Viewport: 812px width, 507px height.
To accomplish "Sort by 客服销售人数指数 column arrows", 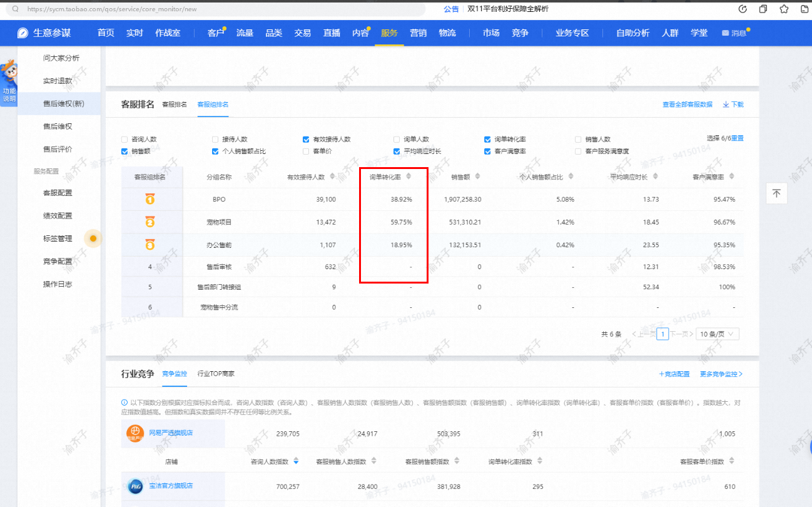I will coord(373,461).
